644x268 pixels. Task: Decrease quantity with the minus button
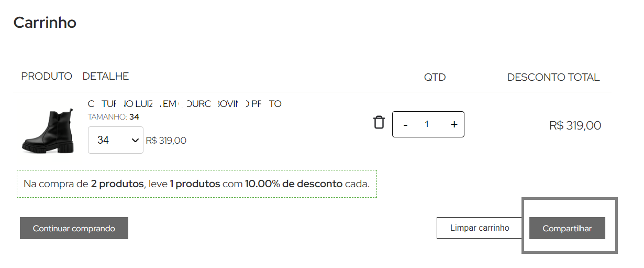coord(405,124)
